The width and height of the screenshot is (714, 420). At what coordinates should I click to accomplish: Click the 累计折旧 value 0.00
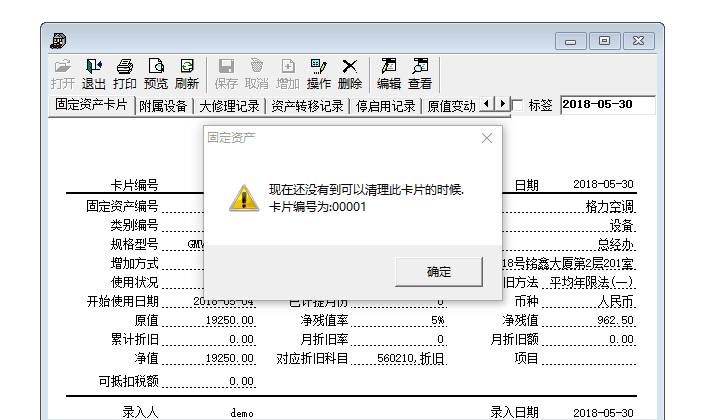241,340
